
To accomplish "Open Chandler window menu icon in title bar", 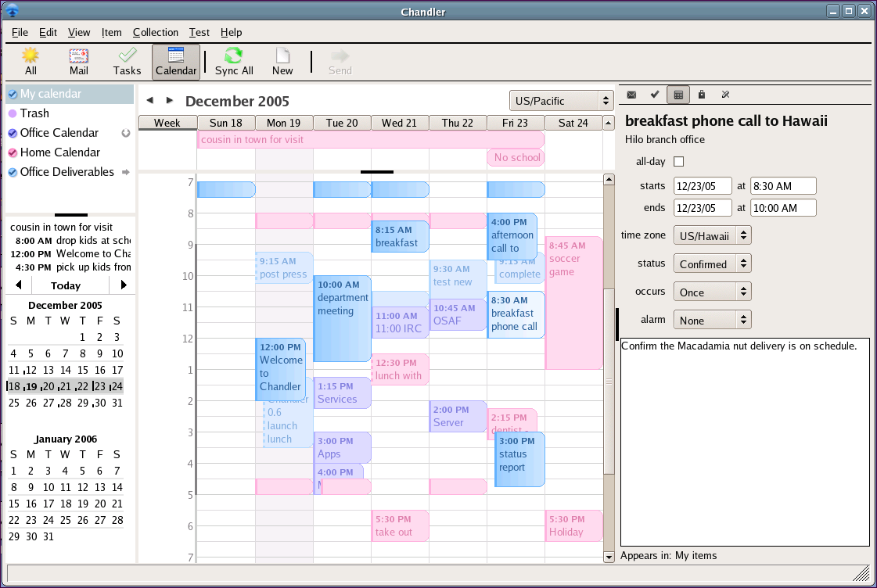I will tap(12, 11).
